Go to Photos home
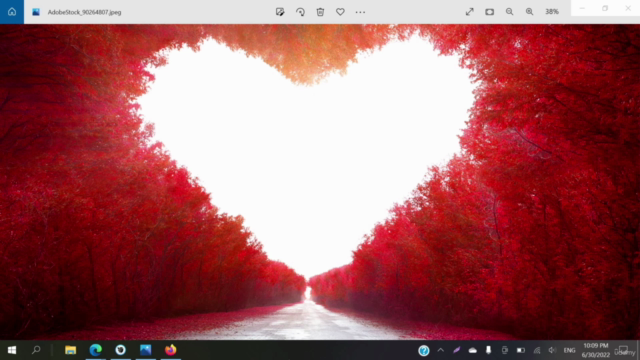The width and height of the screenshot is (640, 360). click(x=12, y=12)
